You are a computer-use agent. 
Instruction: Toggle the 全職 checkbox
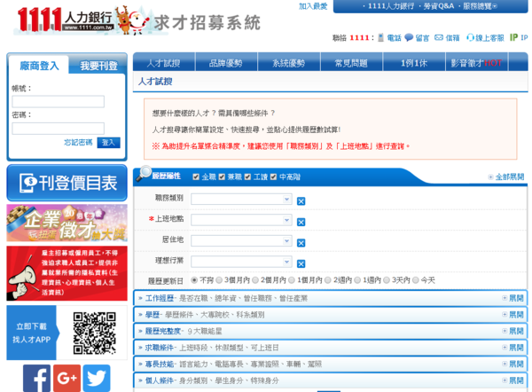pos(195,176)
